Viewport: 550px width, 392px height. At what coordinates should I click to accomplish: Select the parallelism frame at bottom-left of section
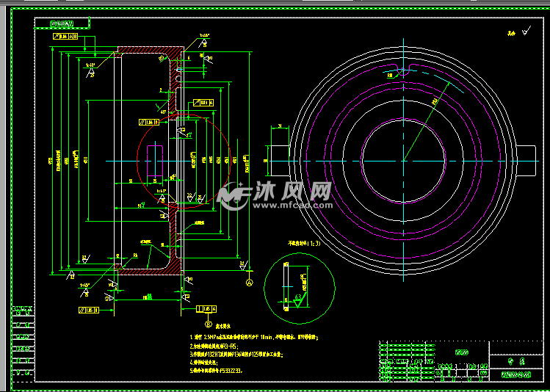coord(88,310)
